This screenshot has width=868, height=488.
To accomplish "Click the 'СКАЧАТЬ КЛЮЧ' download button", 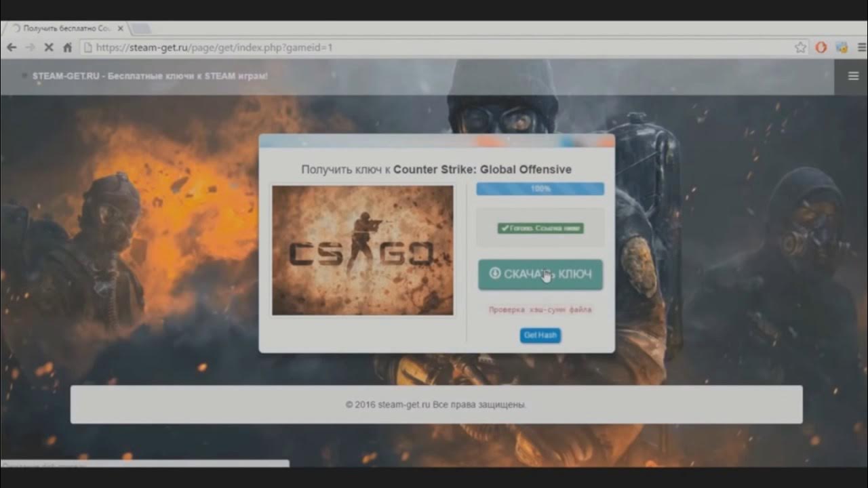I will 540,274.
